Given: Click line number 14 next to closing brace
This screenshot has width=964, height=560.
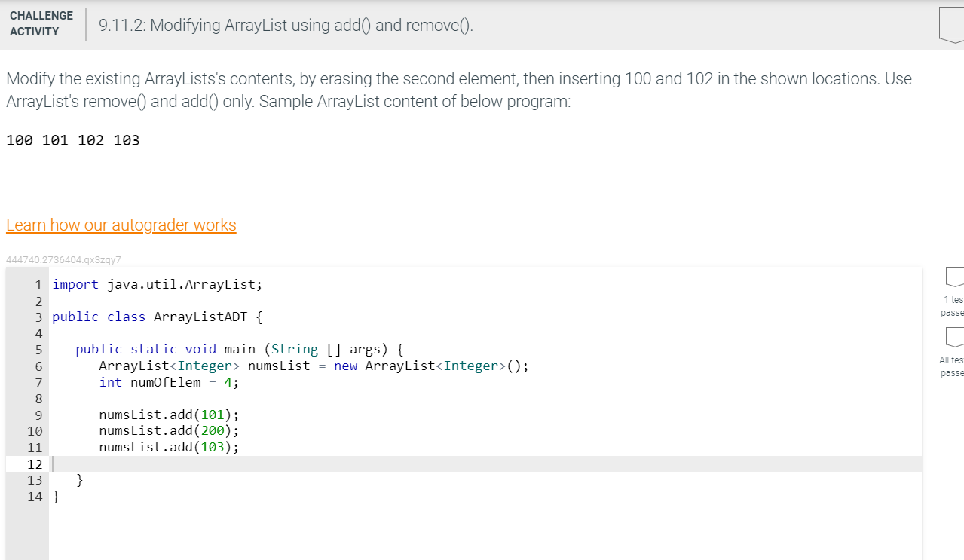Looking at the screenshot, I should click(x=34, y=497).
